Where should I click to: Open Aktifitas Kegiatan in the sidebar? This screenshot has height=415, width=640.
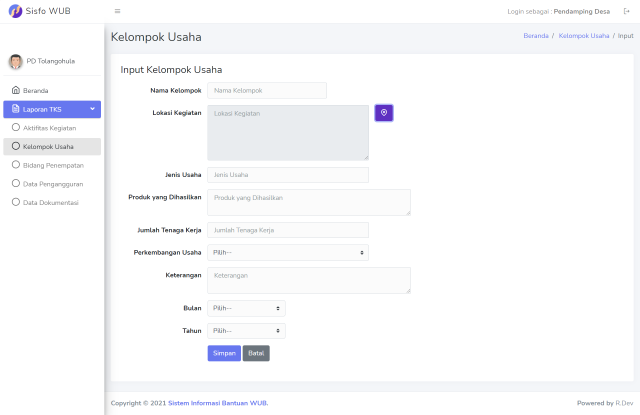pos(49,128)
